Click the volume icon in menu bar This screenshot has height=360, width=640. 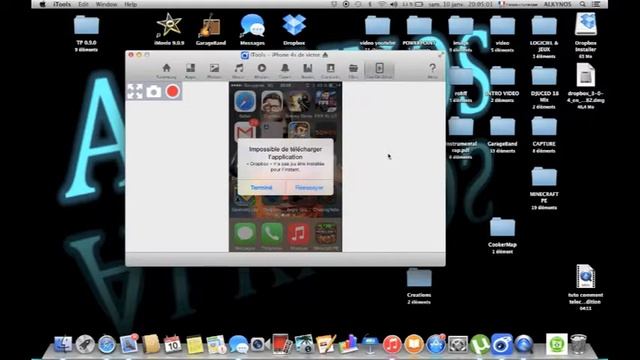point(393,4)
